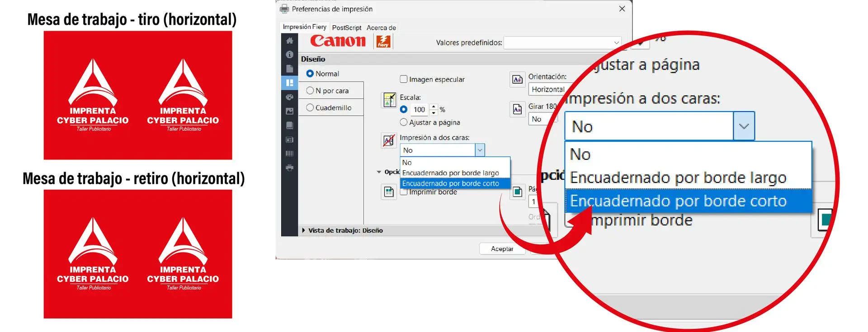Click the Girar 180 rotation icon
This screenshot has height=332, width=868.
click(x=517, y=109)
